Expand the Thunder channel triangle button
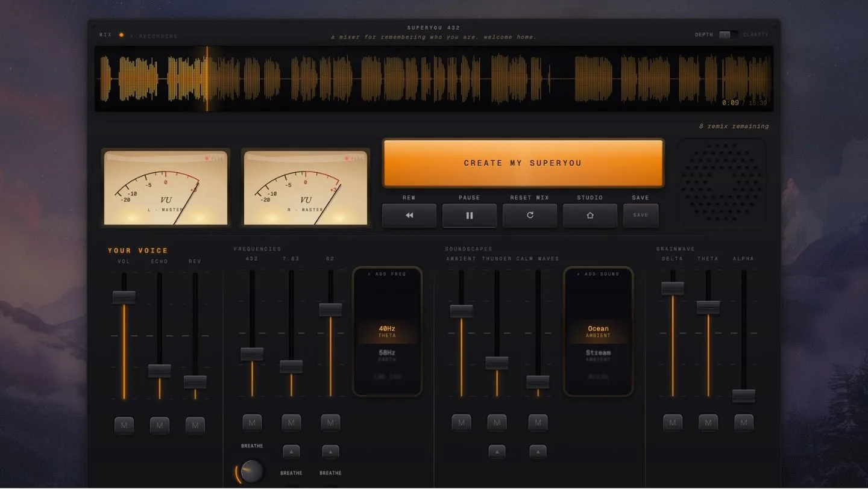This screenshot has width=868, height=489. click(x=497, y=452)
